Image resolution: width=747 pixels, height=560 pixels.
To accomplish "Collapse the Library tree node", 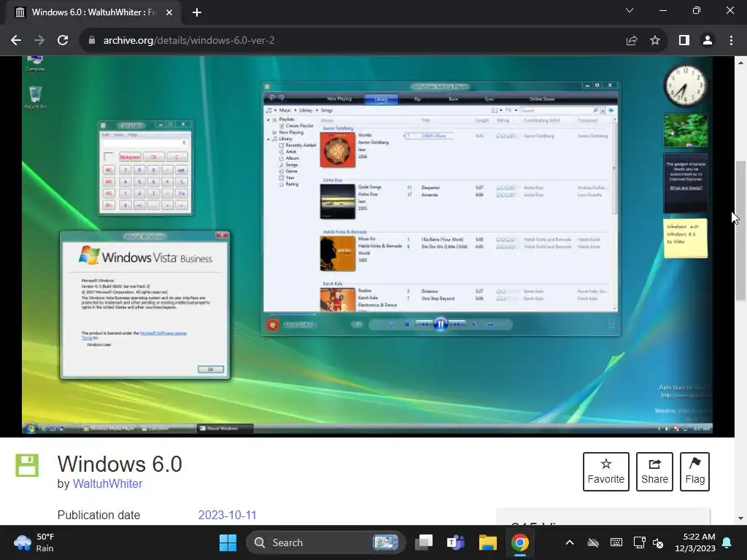I will [x=268, y=139].
